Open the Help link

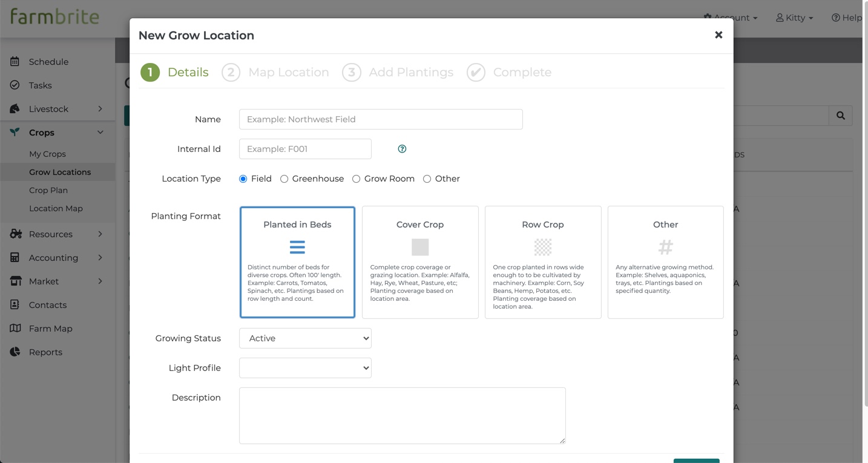pyautogui.click(x=846, y=18)
